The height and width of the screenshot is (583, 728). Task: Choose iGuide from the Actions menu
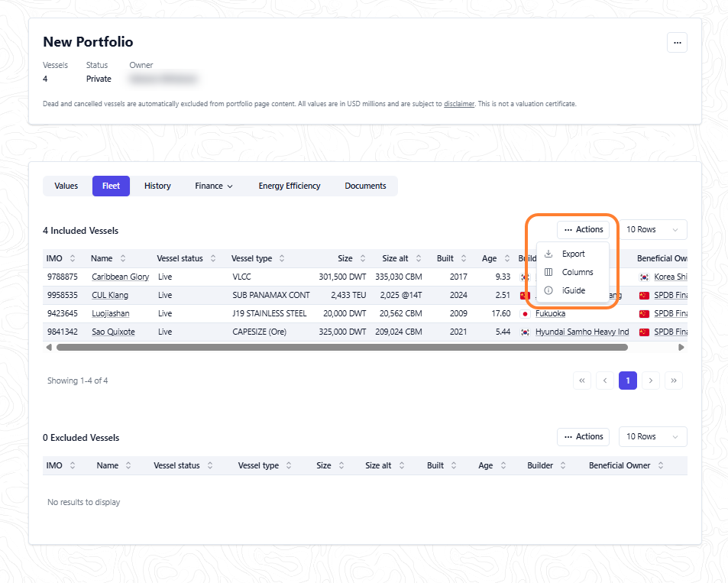point(572,290)
